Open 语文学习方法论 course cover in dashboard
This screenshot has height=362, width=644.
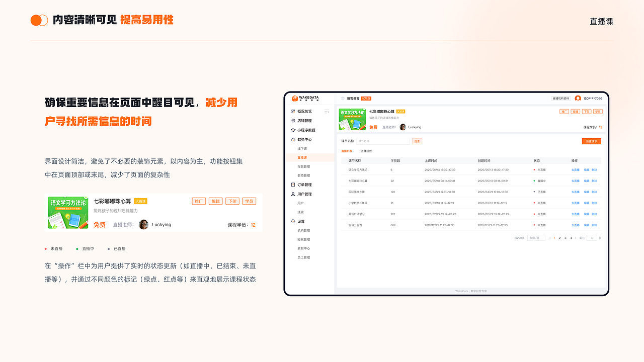pos(353,120)
